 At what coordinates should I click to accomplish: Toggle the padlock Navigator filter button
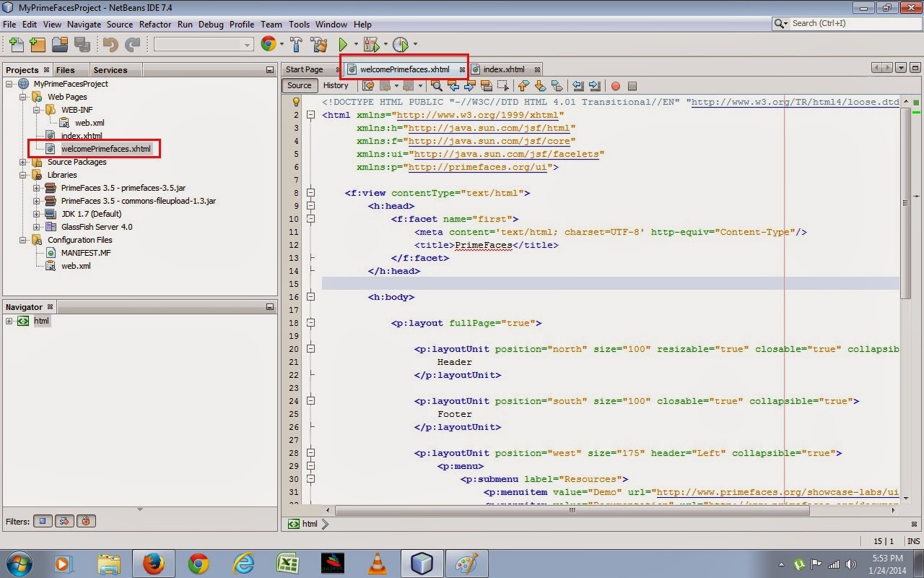(x=86, y=521)
